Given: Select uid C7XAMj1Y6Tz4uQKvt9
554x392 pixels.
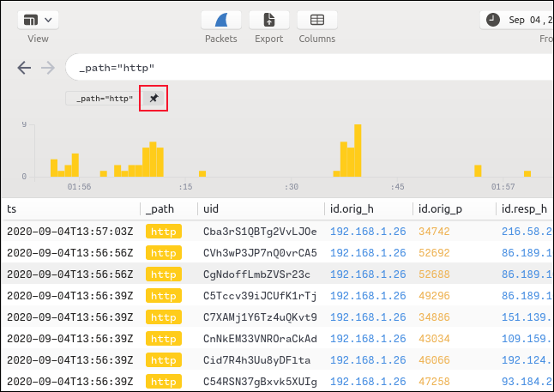Looking at the screenshot, I should coord(260,317).
